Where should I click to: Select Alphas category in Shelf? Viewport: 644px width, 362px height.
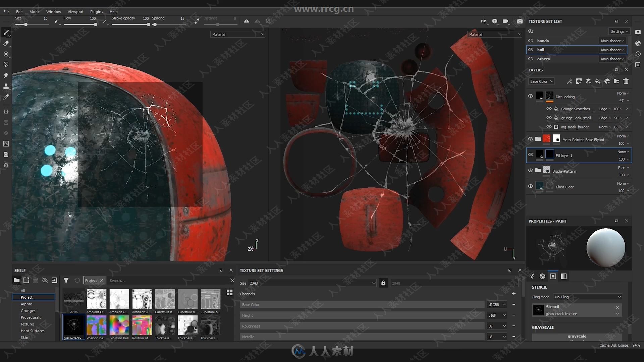coord(26,304)
